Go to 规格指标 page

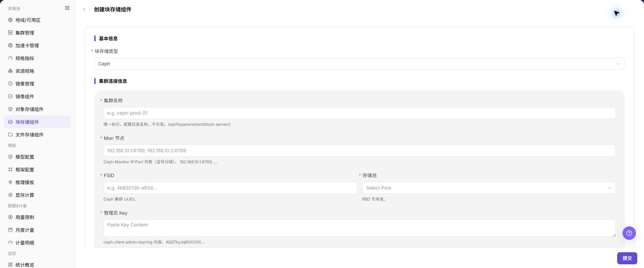pos(37,58)
